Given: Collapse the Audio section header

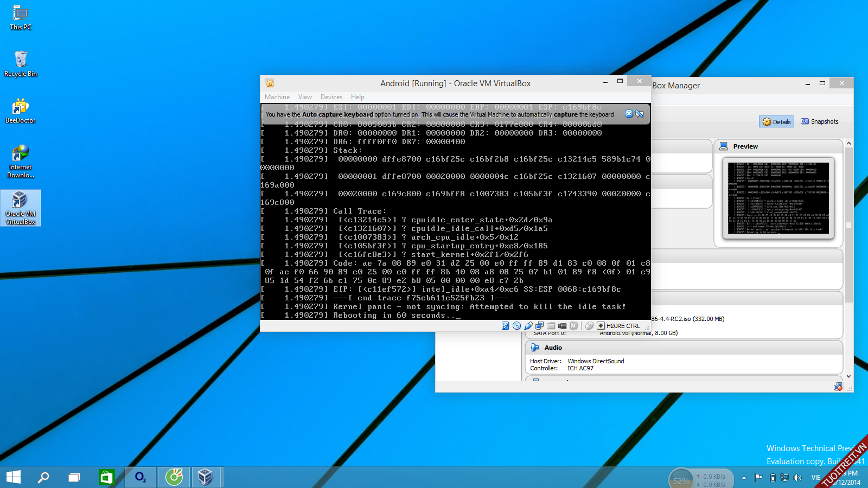Looking at the screenshot, I should [553, 348].
